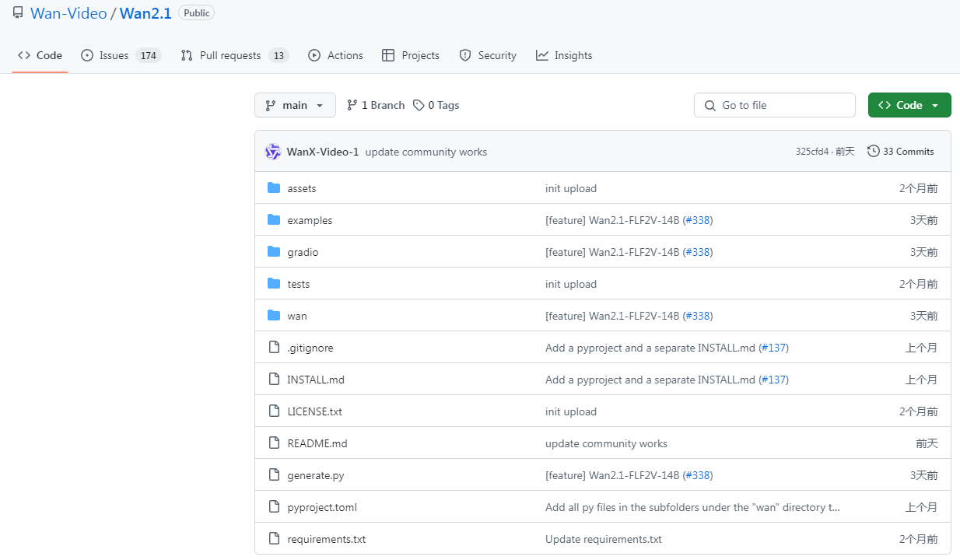Viewport: 960px width, 560px height.
Task: Click the requirements.txt file icon
Action: tap(274, 539)
